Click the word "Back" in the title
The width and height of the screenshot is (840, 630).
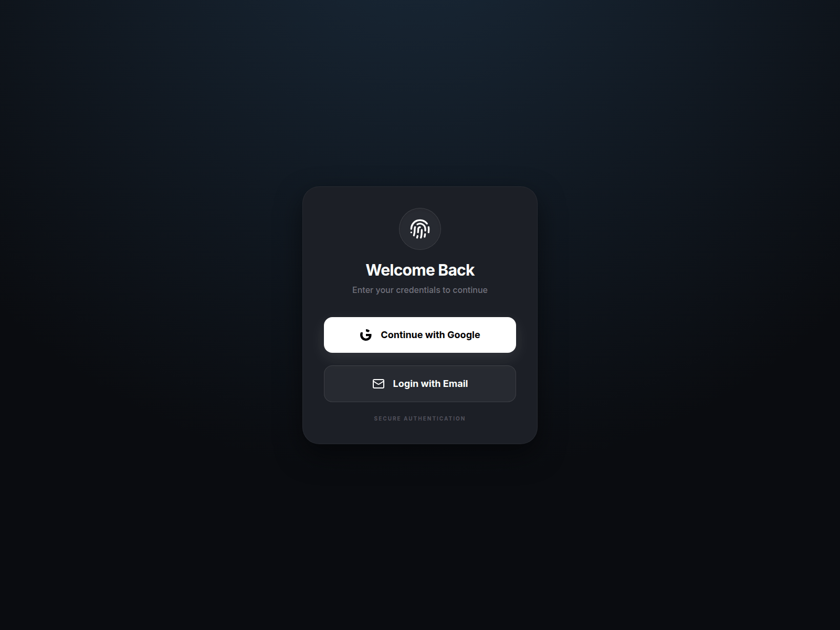pyautogui.click(x=456, y=270)
